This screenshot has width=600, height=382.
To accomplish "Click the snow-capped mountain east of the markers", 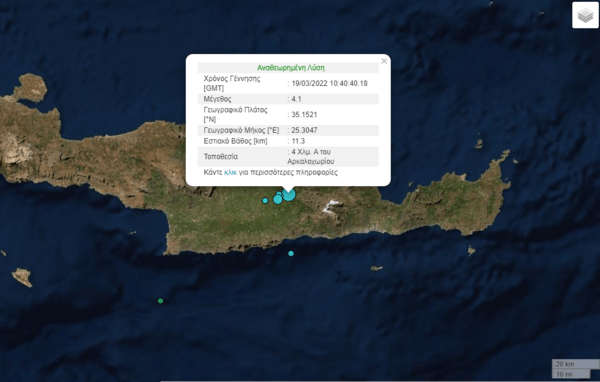I will pos(330,206).
